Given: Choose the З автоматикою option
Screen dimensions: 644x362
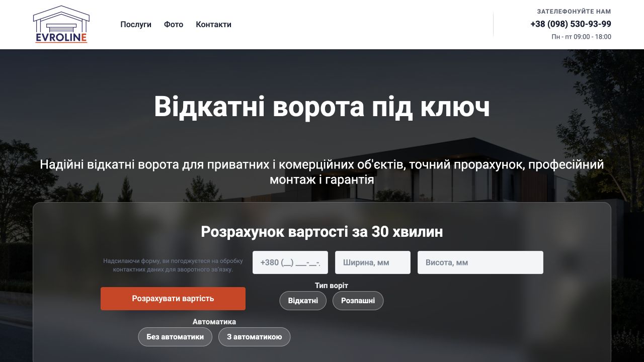Looking at the screenshot, I should coord(254,337).
